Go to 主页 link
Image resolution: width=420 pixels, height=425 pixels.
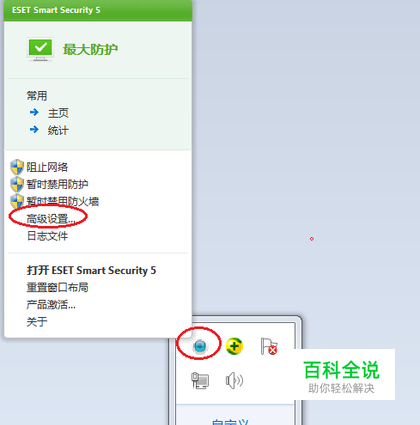[58, 113]
